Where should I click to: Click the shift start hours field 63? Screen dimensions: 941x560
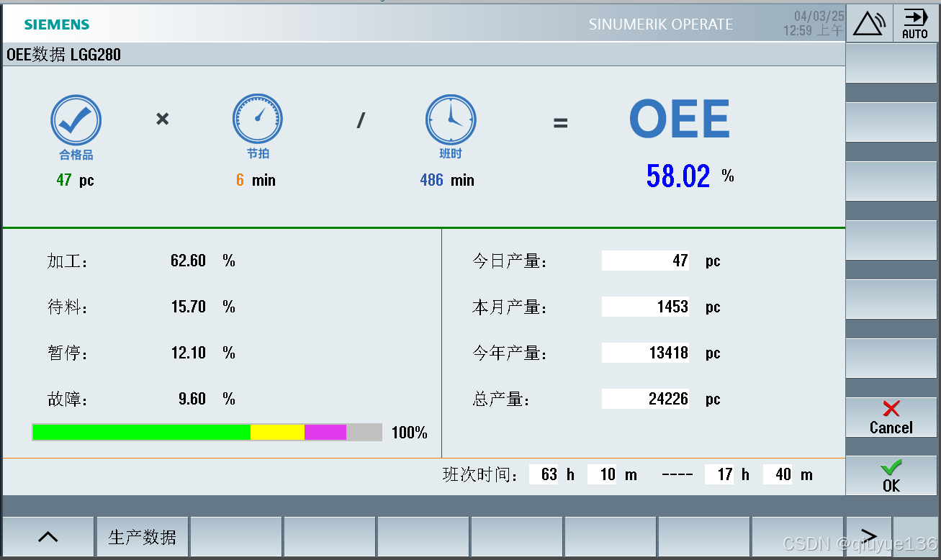pos(544,474)
